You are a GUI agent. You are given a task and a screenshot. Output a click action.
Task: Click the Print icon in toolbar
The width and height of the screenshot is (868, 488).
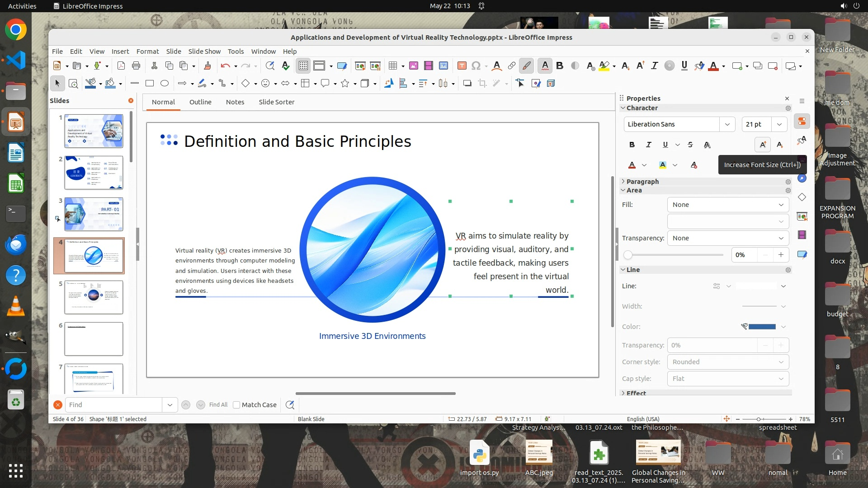click(x=136, y=66)
